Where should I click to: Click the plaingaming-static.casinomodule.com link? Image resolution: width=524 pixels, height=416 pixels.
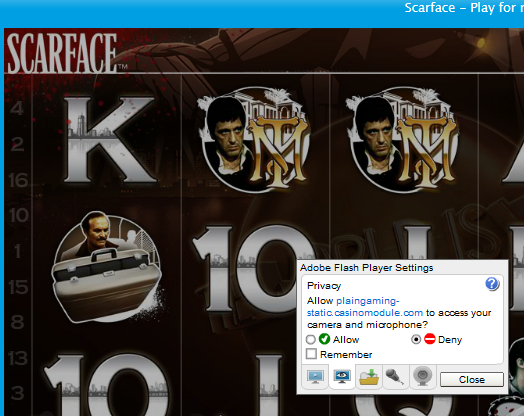pos(365,307)
